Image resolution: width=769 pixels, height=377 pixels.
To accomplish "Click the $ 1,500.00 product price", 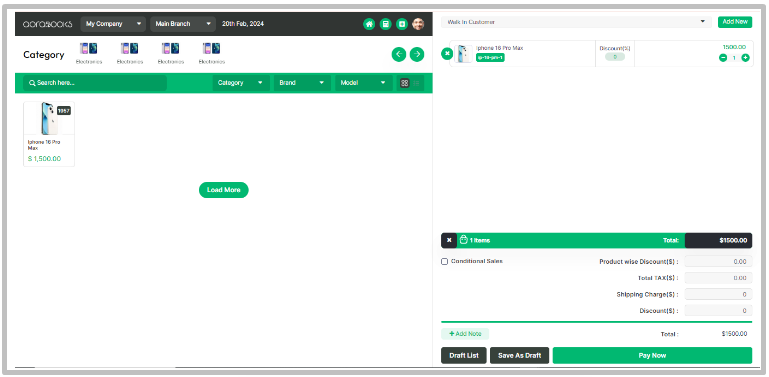I will (x=45, y=159).
